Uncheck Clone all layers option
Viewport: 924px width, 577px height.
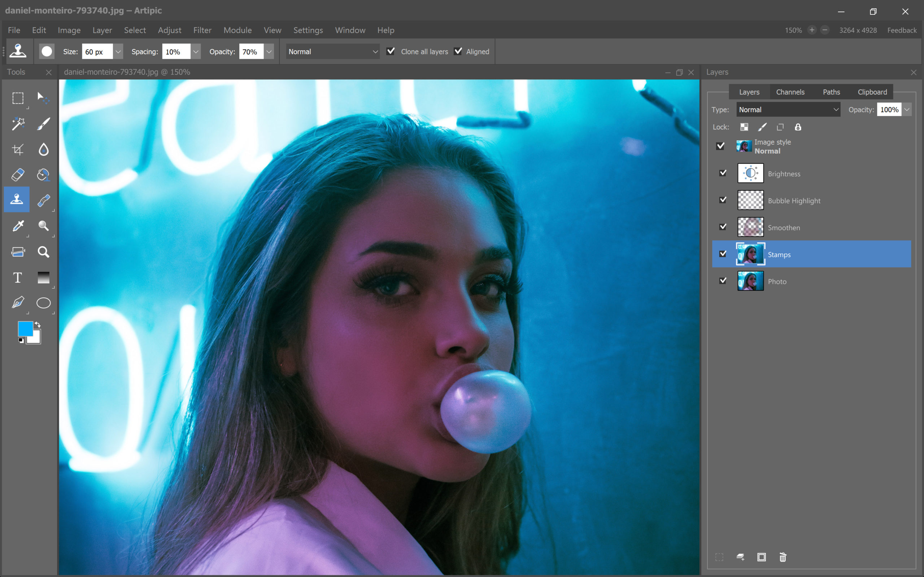coord(390,51)
